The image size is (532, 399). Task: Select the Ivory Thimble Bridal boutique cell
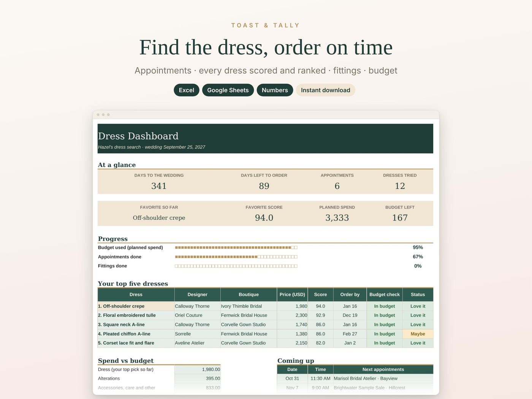click(x=249, y=306)
